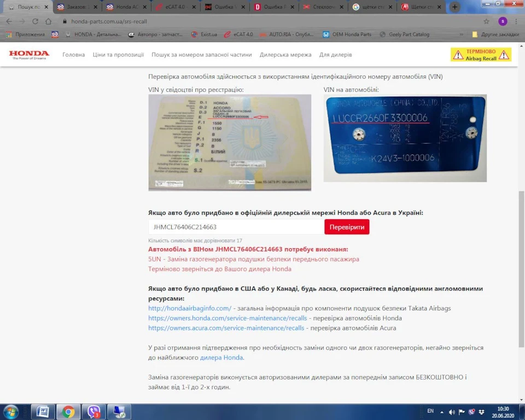Show hidden tray icons arrow
The height and width of the screenshot is (420, 525).
click(x=442, y=412)
